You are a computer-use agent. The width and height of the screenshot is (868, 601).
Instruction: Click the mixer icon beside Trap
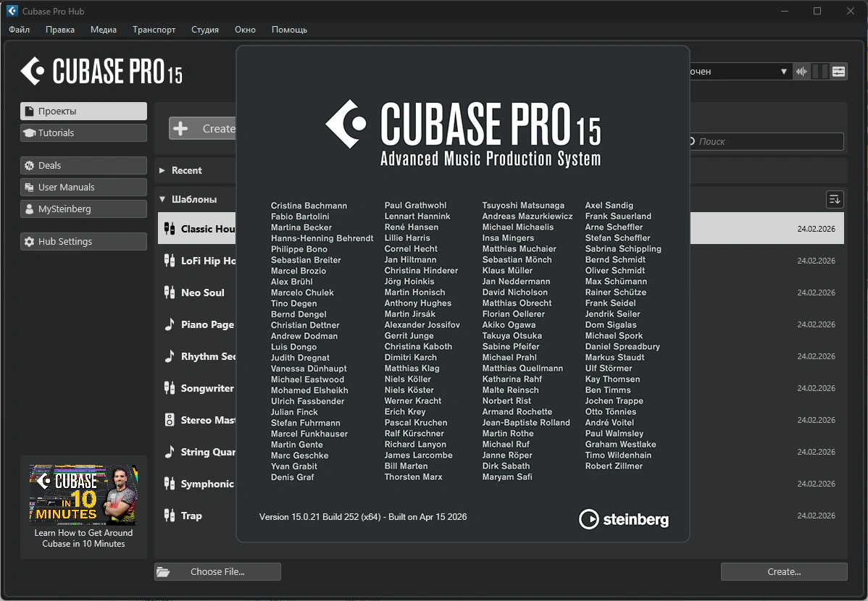coord(170,516)
